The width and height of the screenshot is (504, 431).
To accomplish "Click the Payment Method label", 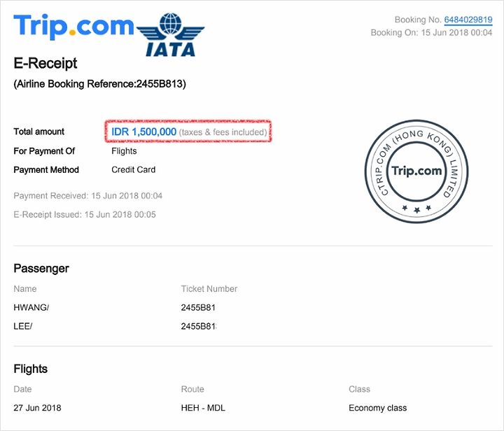I will point(46,169).
